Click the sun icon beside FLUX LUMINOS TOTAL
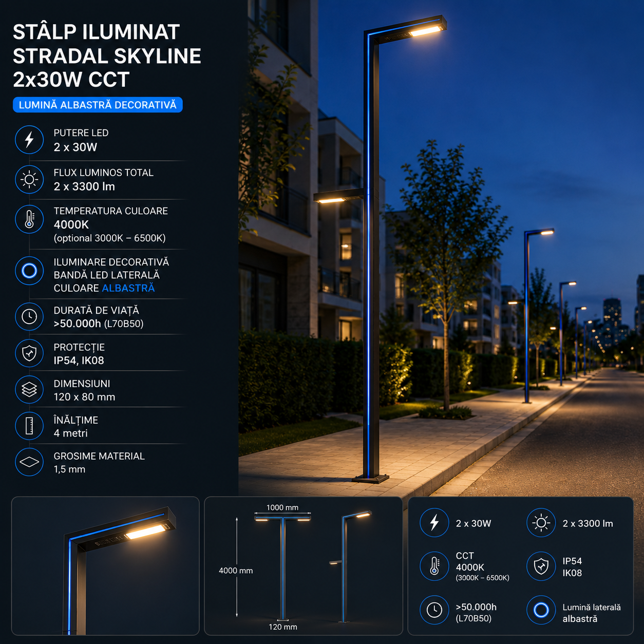This screenshot has height=644, width=644. 29,179
